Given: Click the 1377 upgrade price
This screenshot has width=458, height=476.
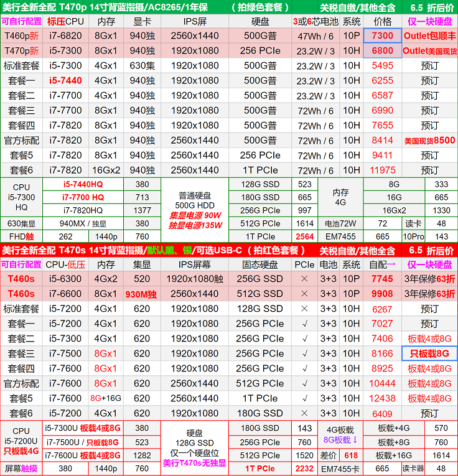Looking at the screenshot, I should tap(142, 210).
